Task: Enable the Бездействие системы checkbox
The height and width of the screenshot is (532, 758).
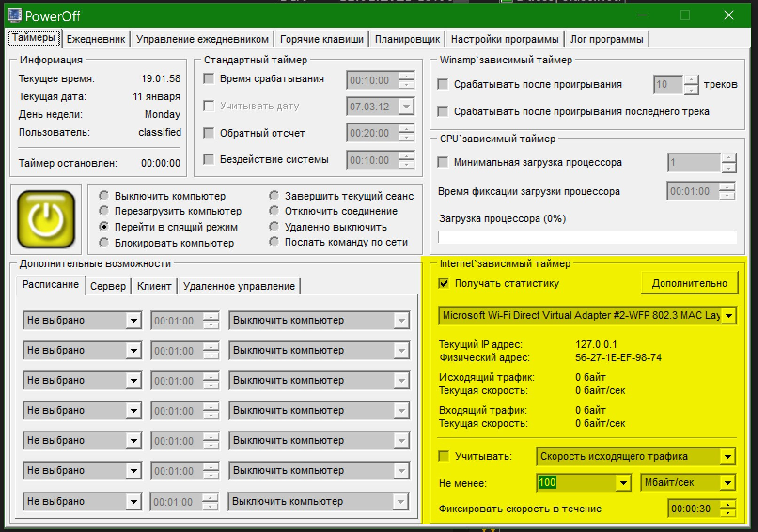Action: (209, 159)
